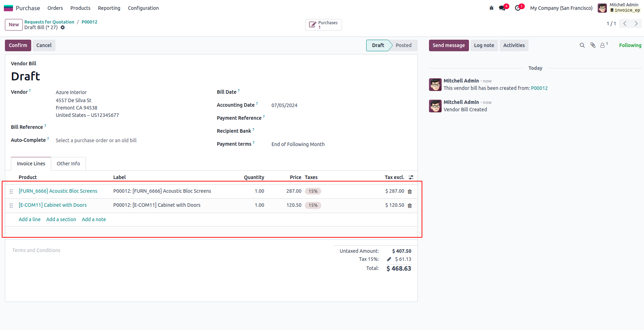644x330 pixels.
Task: Delete the Cabinet with Doors line
Action: coord(410,206)
